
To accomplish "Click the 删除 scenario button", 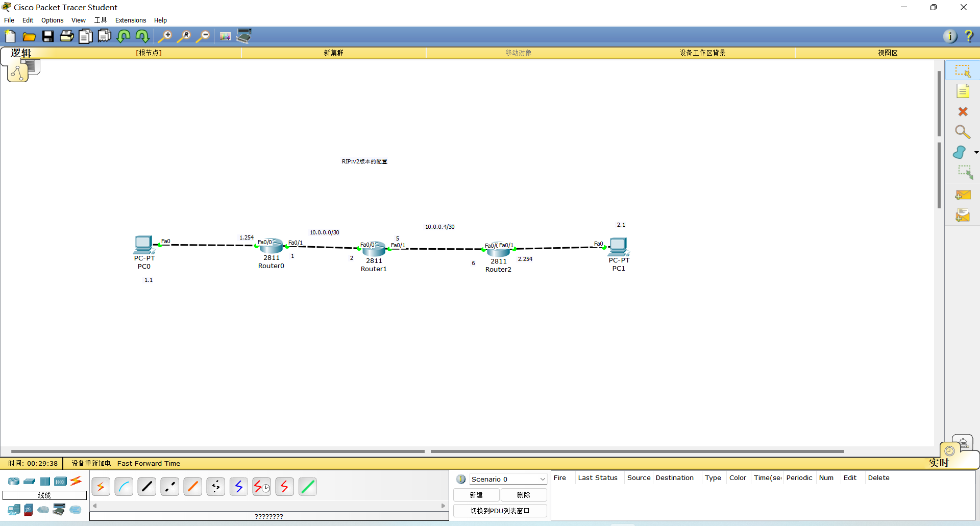I will (524, 495).
